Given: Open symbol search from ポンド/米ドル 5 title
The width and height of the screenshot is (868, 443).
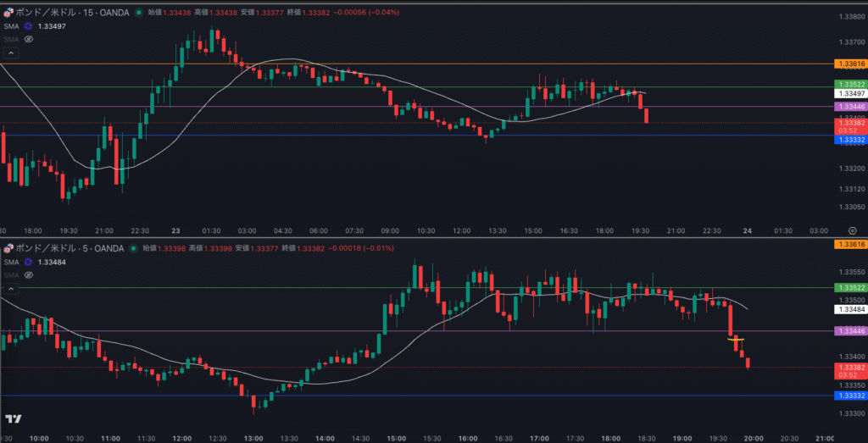Looking at the screenshot, I should 68,248.
